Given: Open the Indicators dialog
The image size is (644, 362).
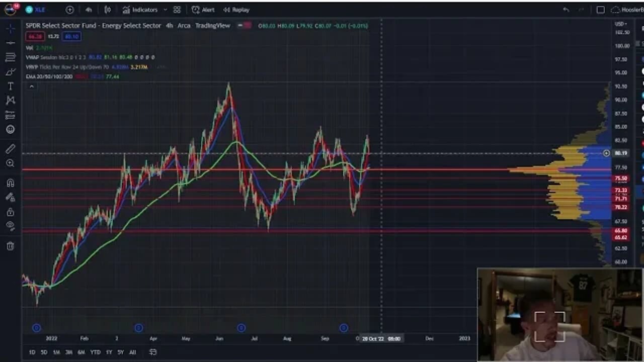Looking at the screenshot, I should click(x=140, y=10).
